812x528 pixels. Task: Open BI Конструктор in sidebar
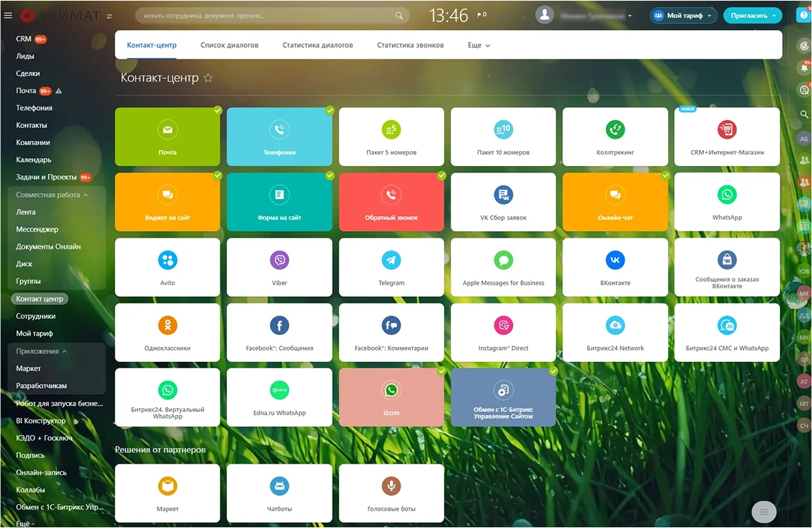(41, 421)
